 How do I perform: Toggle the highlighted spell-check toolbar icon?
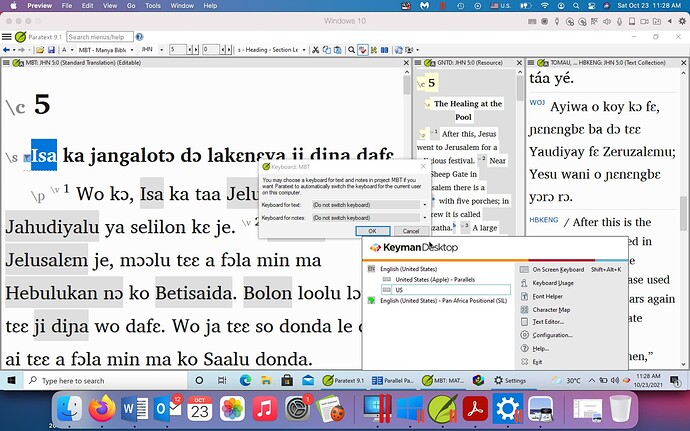[363, 50]
